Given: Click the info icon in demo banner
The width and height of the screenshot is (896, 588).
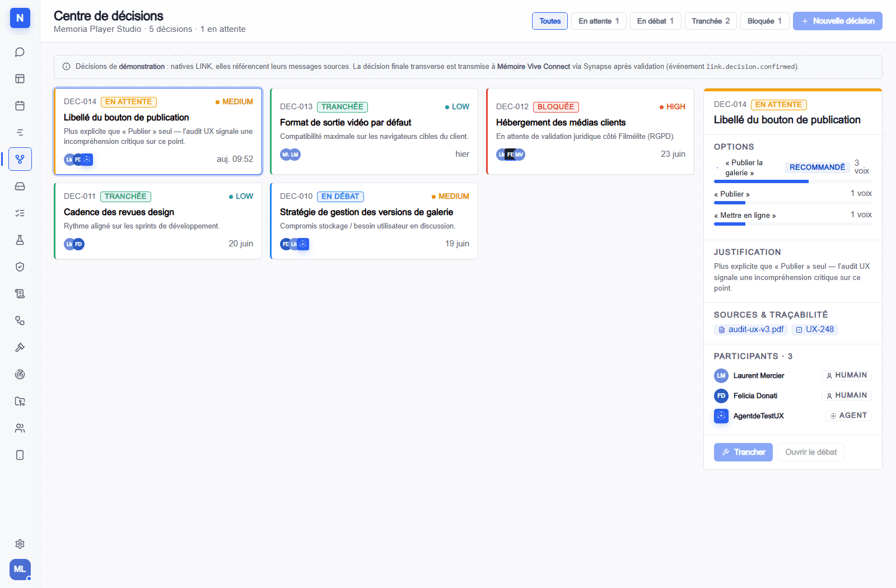Looking at the screenshot, I should click(66, 67).
